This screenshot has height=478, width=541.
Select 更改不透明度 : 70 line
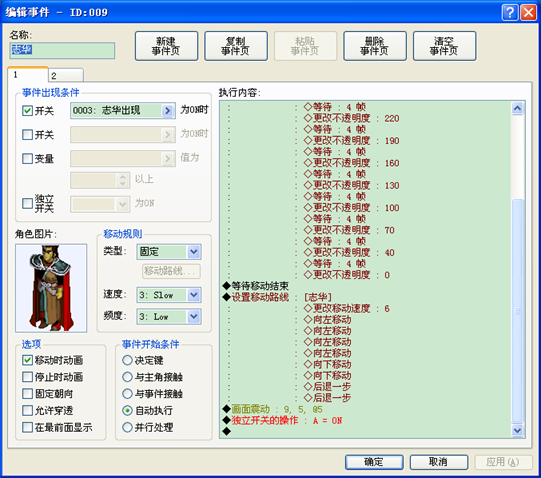point(349,230)
